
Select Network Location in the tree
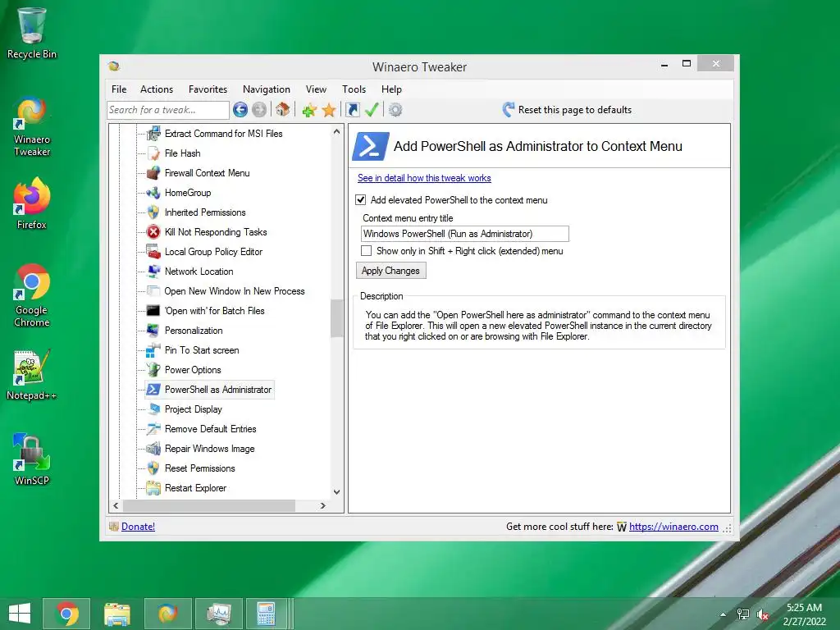pyautogui.click(x=199, y=272)
